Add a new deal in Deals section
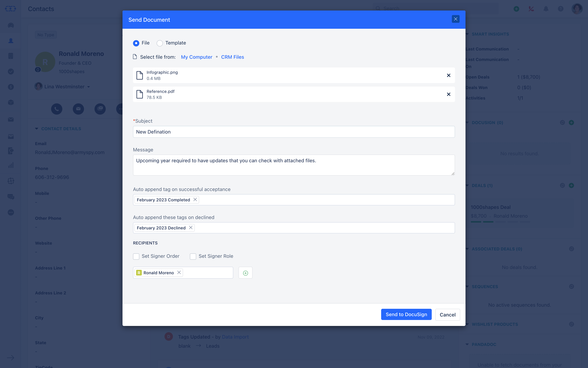The width and height of the screenshot is (588, 368). tap(572, 185)
